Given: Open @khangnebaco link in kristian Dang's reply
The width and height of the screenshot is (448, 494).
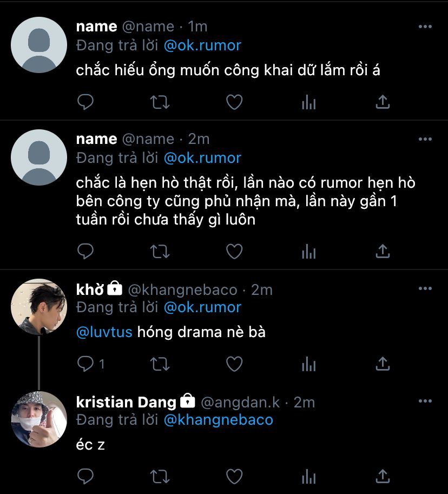Looking at the screenshot, I should 218,420.
